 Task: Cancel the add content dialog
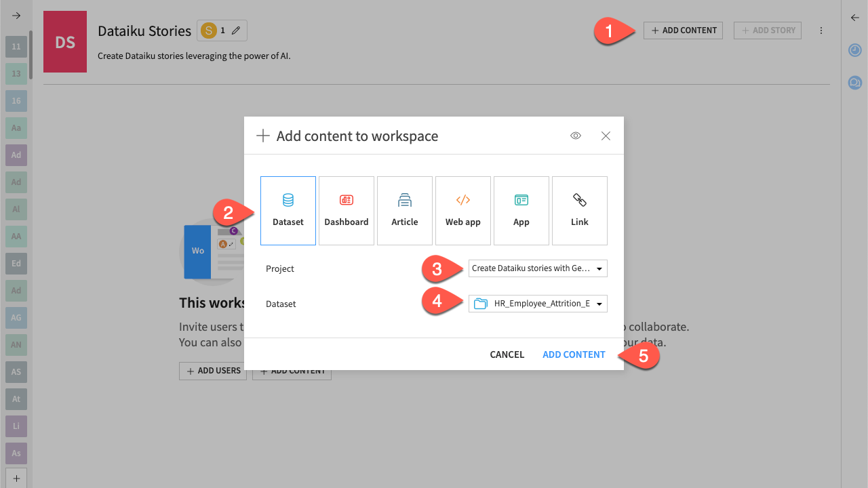click(507, 354)
